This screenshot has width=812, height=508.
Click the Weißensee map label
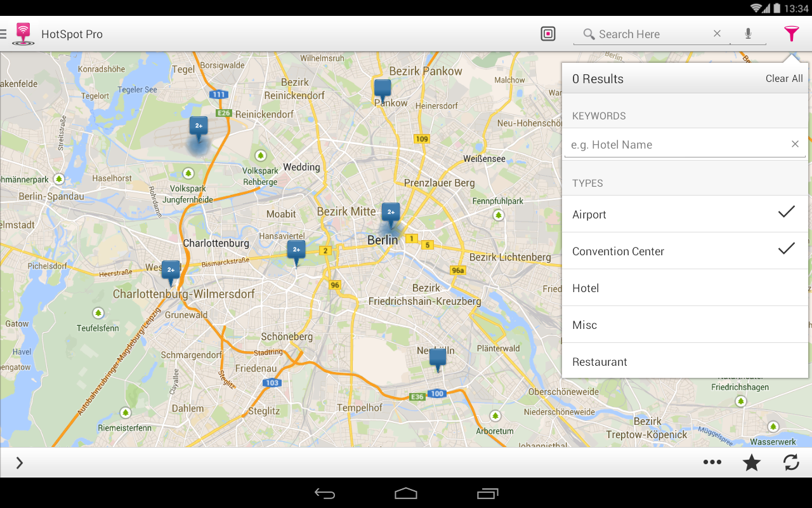point(484,159)
